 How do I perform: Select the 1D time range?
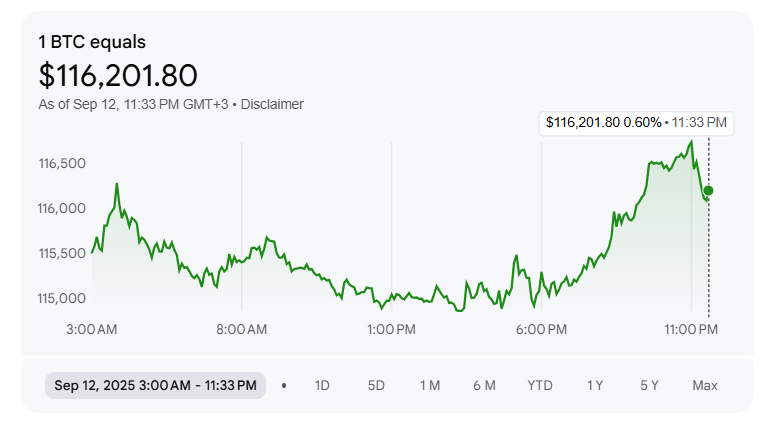(x=322, y=385)
